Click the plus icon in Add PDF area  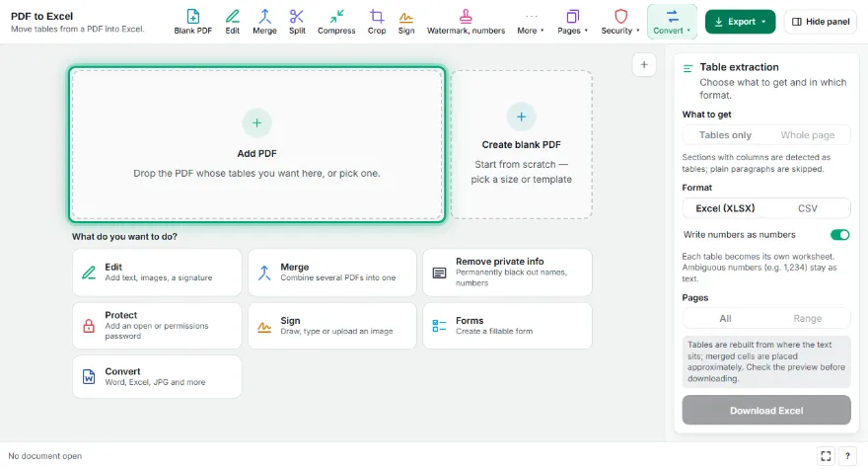(256, 122)
